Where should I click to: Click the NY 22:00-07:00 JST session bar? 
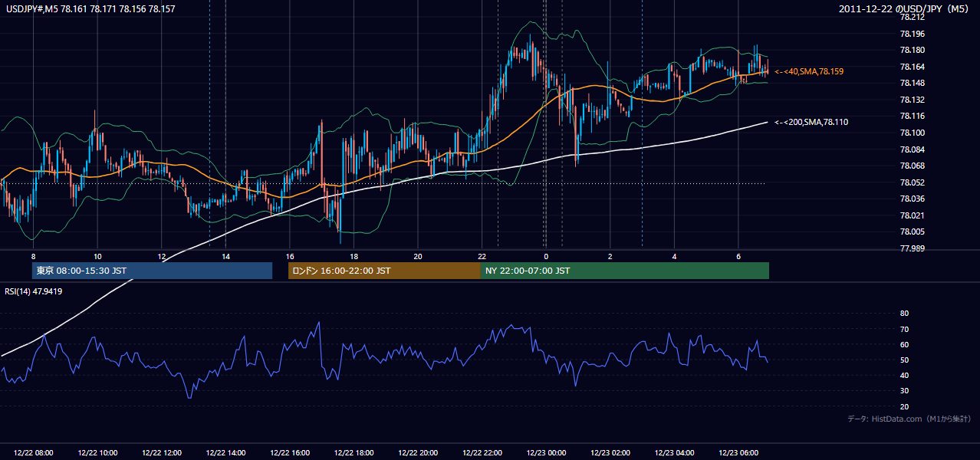(625, 271)
